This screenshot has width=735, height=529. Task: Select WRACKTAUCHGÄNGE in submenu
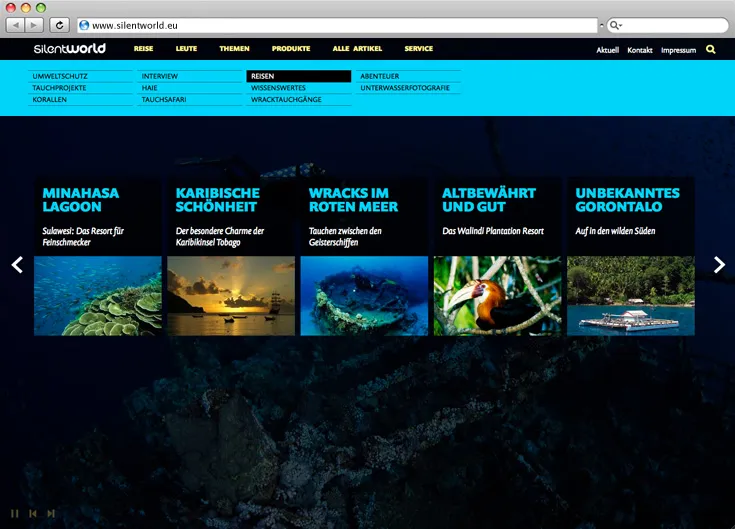pos(299,100)
